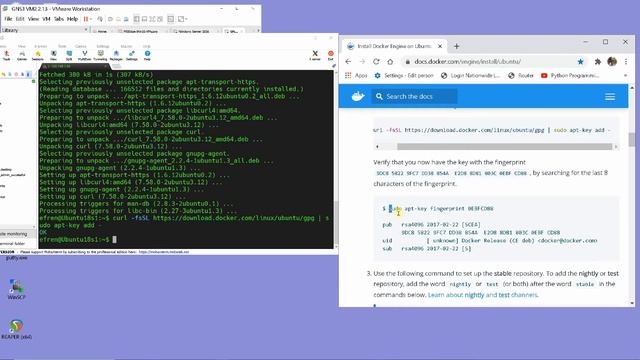This screenshot has height=360, width=640.
Task: Open a new Chrome tab
Action: [456, 47]
